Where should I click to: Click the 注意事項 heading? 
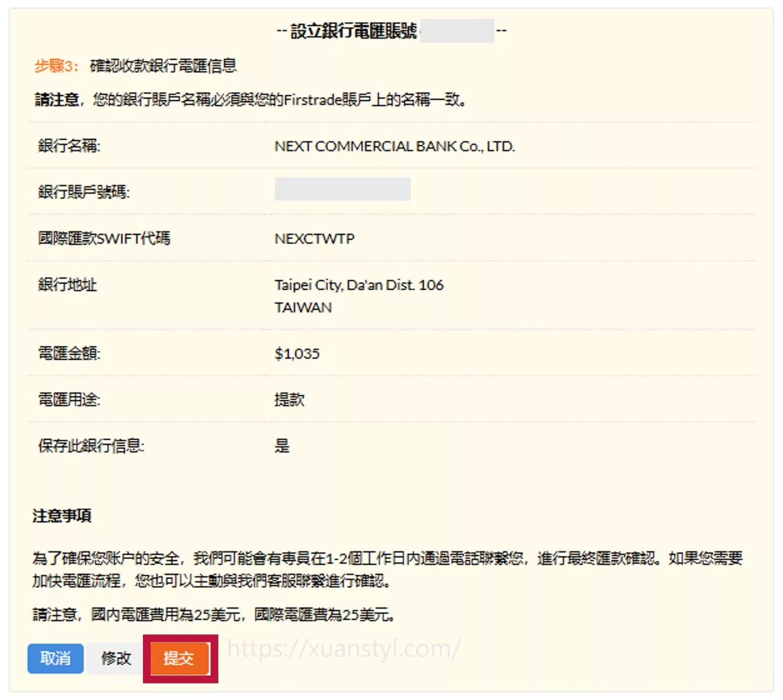[x=62, y=516]
